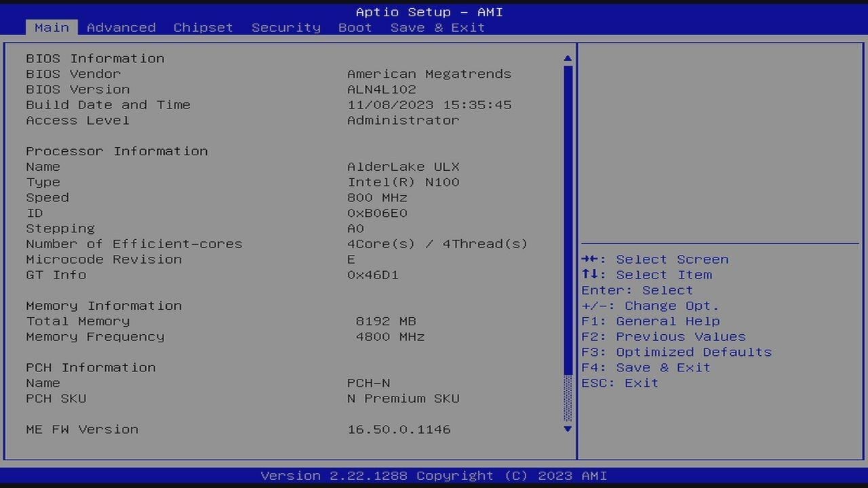Click the F1: General Help hint
Screen dimensions: 868x488
[650, 321]
